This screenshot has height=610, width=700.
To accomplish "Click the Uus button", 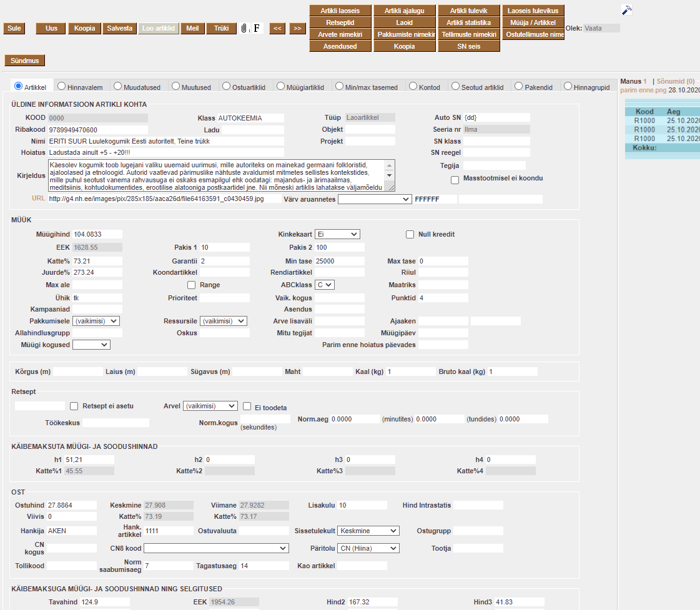I will click(51, 29).
